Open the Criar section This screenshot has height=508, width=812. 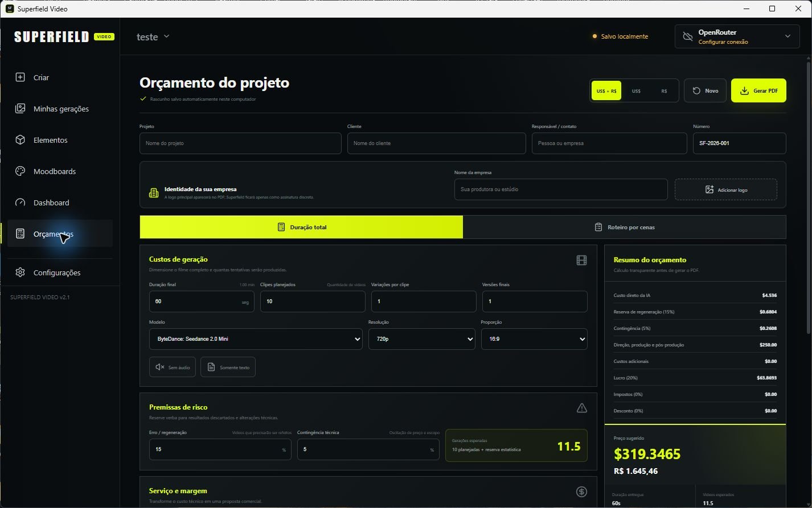coord(60,77)
